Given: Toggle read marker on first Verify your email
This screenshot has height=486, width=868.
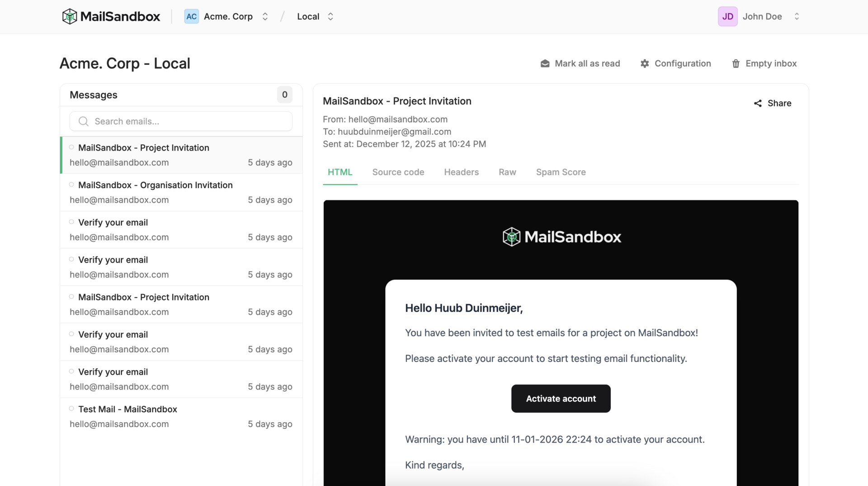Looking at the screenshot, I should coord(71,222).
